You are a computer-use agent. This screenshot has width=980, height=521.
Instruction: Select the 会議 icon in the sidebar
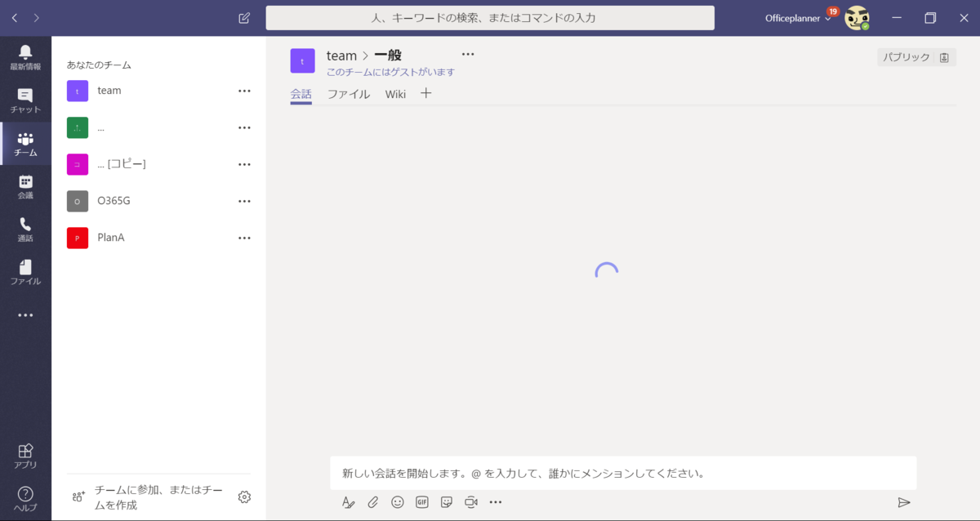[x=25, y=186]
